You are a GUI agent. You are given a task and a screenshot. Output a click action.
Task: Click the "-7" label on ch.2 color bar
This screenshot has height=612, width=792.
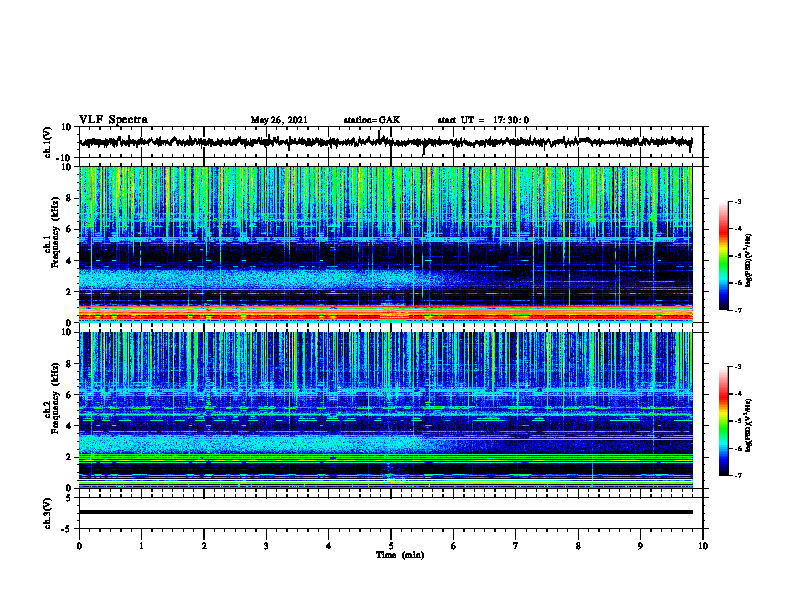[738, 475]
